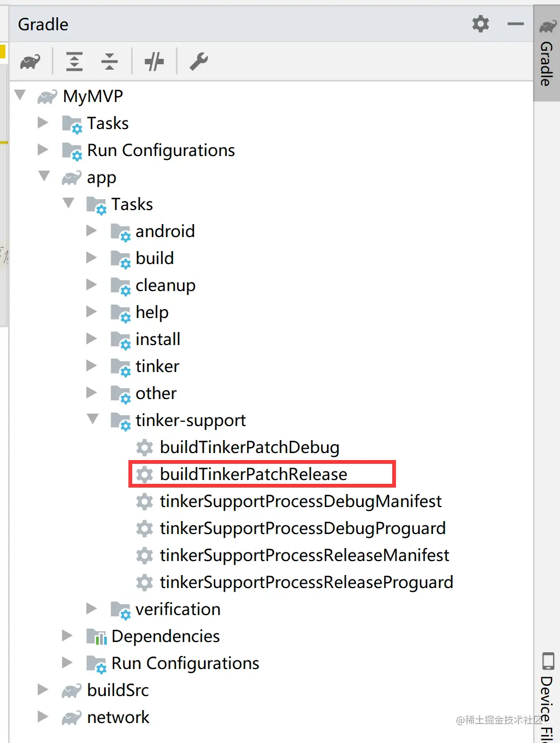Image resolution: width=560 pixels, height=743 pixels.
Task: Click the Gradle elephant refresh icon
Action: (30, 62)
